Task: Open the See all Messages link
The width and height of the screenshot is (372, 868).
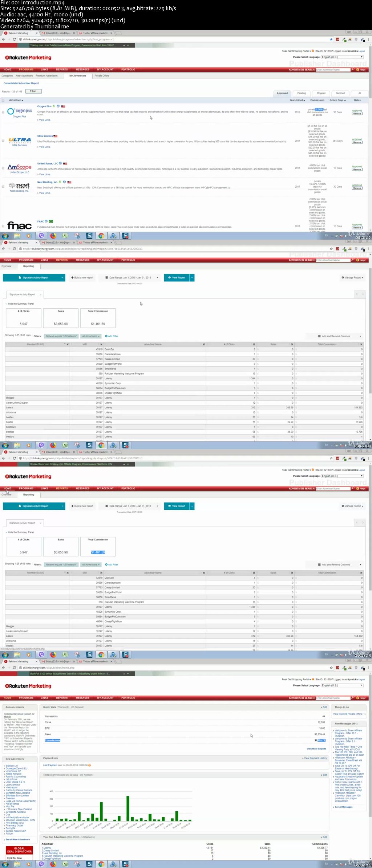Action: point(343,807)
